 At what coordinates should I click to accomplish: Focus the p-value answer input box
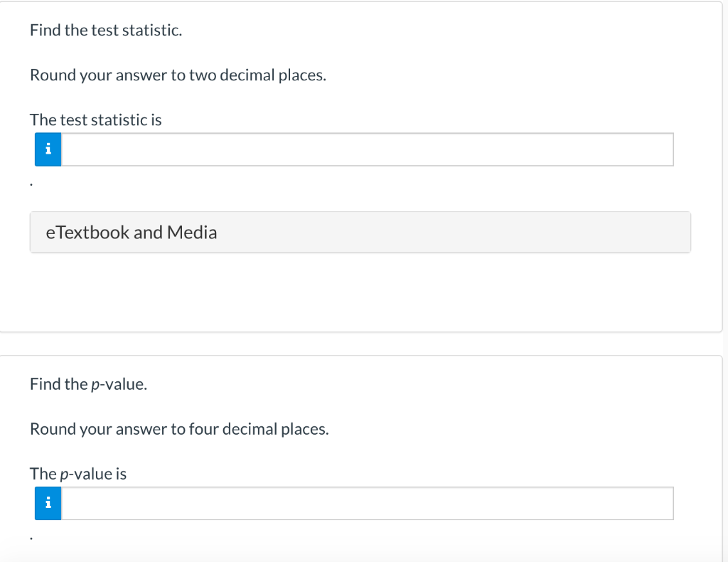[368, 503]
